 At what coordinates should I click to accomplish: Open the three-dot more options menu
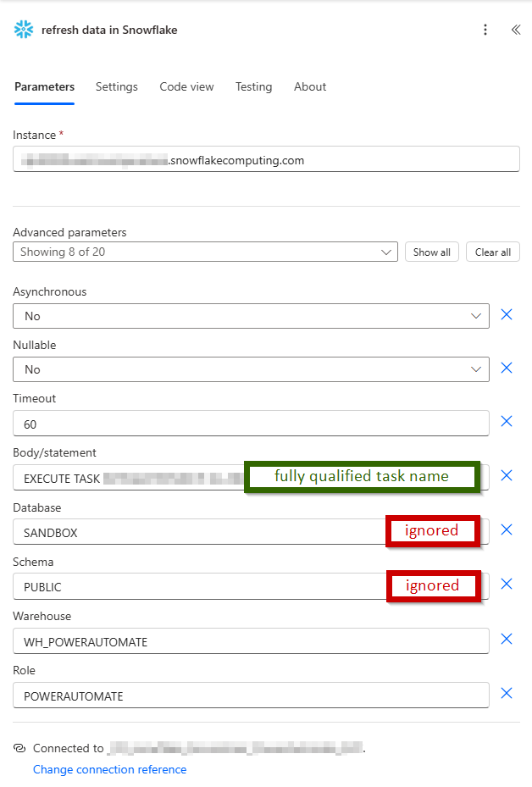[485, 30]
